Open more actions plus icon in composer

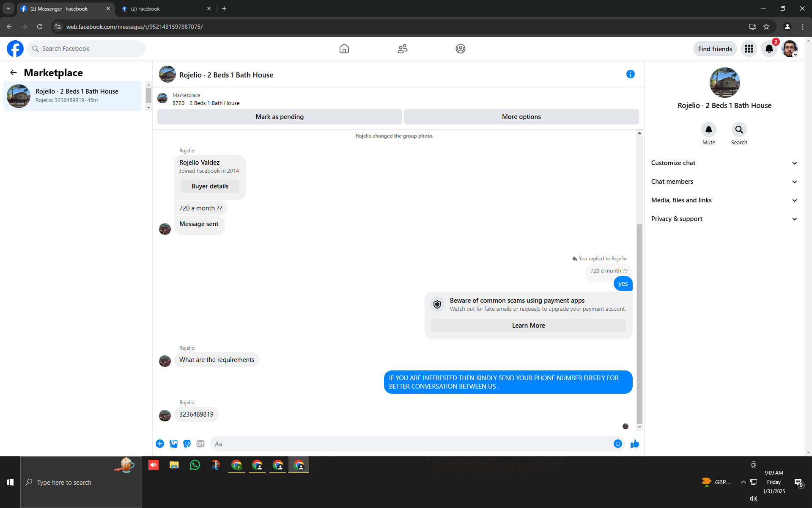pyautogui.click(x=160, y=444)
